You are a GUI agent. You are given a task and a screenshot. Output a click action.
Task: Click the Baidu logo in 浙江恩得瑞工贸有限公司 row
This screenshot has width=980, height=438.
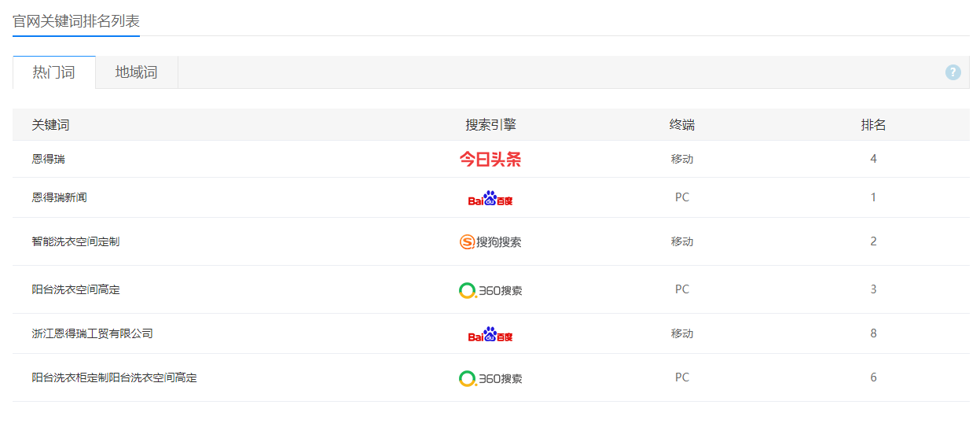pyautogui.click(x=490, y=334)
